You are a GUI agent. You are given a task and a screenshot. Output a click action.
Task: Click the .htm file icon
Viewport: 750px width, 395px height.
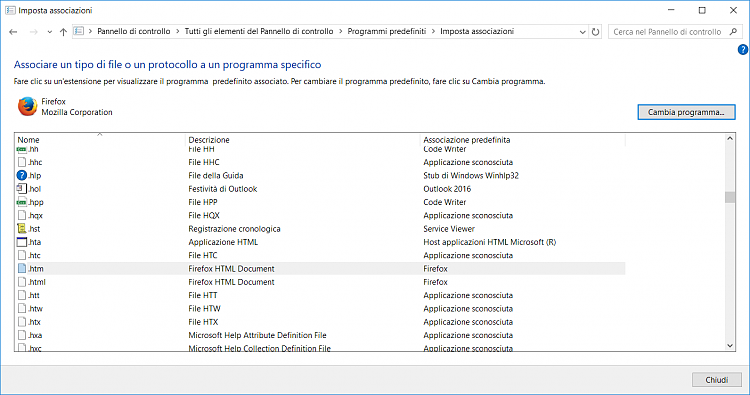tap(22, 268)
